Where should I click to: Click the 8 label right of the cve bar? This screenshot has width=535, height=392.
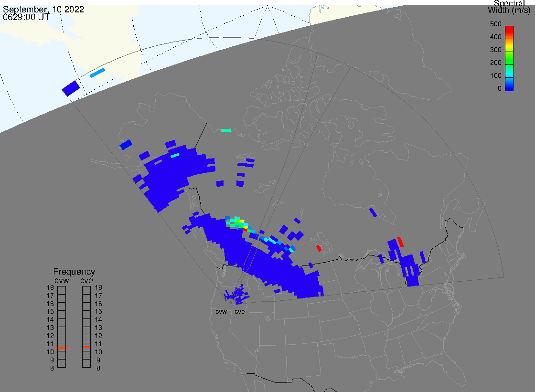[x=98, y=369]
